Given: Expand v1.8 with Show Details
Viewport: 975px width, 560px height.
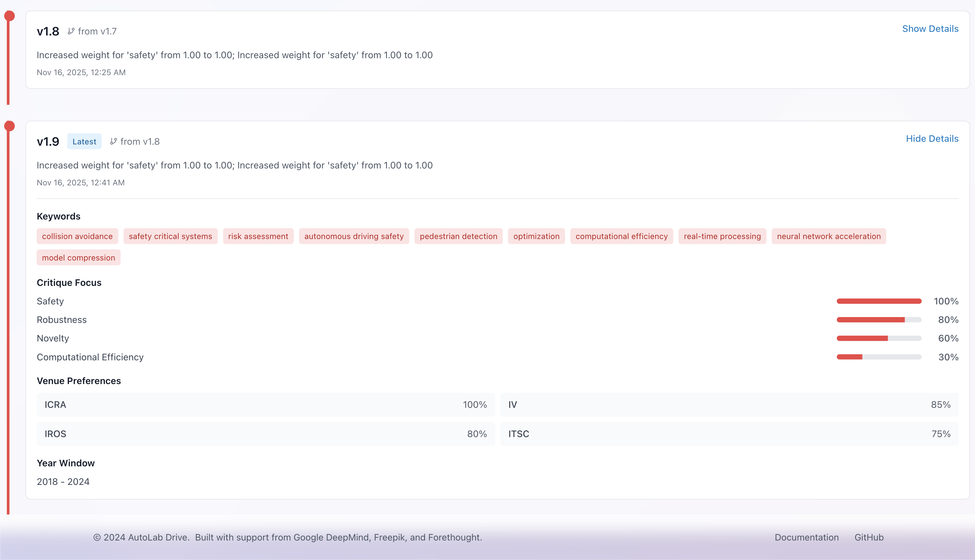Looking at the screenshot, I should click(x=930, y=29).
